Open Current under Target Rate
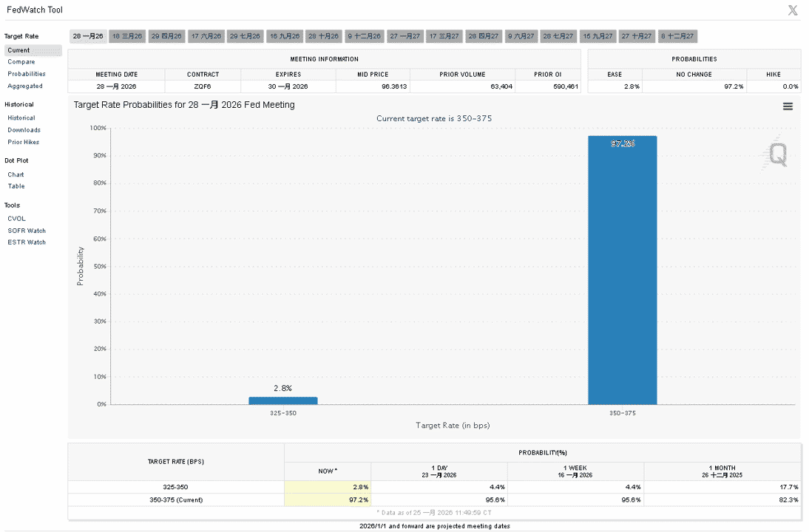The image size is (809, 532). [x=33, y=50]
